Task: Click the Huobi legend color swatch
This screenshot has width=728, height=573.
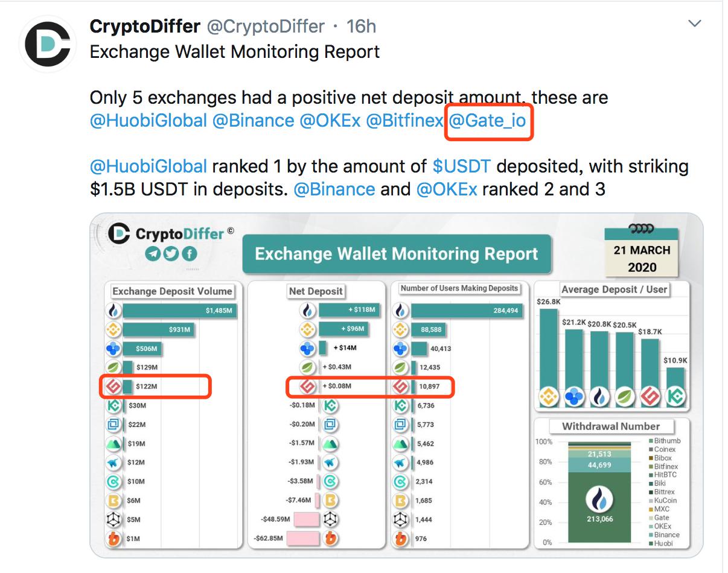Action: point(649,543)
